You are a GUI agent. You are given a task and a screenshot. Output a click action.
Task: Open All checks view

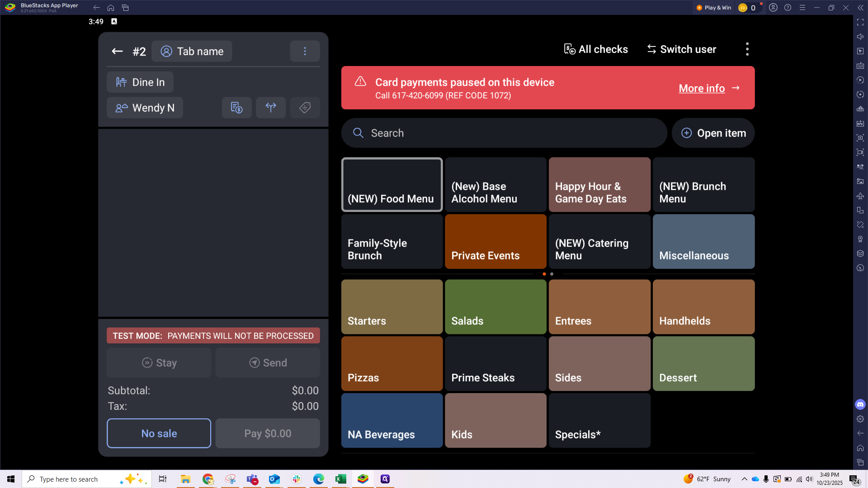point(596,49)
